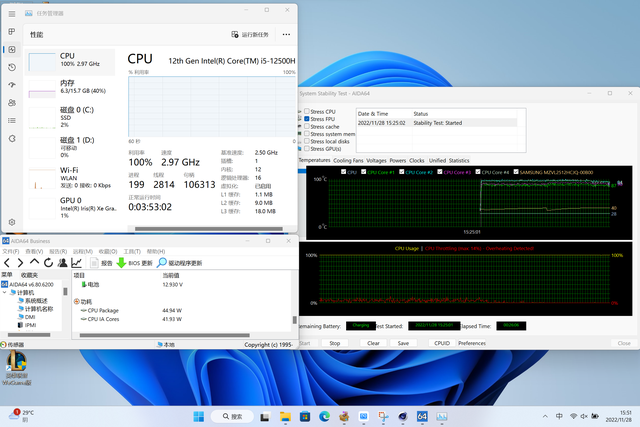Toggle the Stress GPU(s) checkbox
The image size is (640, 427).
[306, 148]
